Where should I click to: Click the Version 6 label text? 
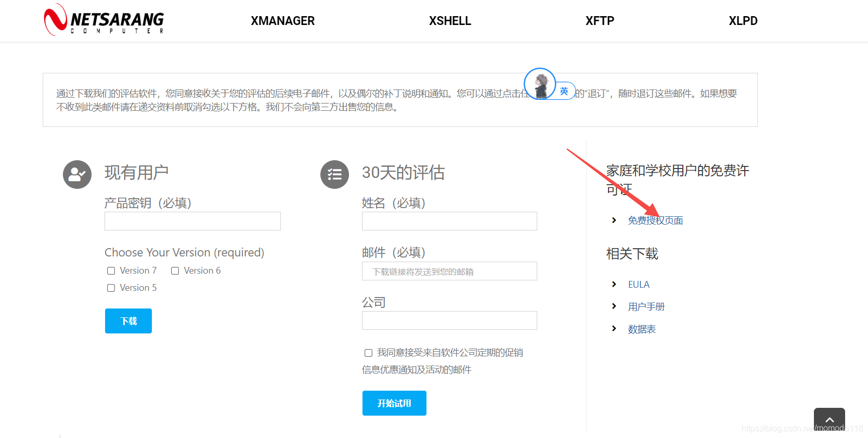point(202,270)
